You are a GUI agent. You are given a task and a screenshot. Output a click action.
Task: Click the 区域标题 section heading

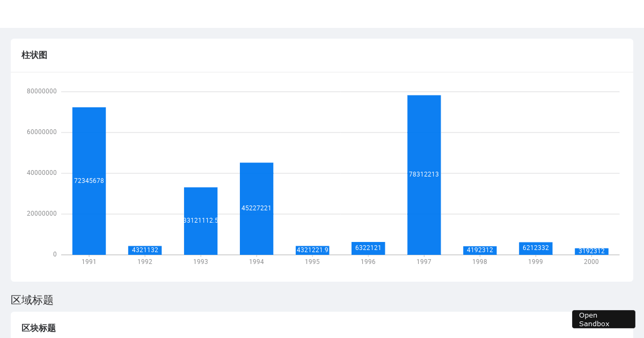(x=32, y=300)
